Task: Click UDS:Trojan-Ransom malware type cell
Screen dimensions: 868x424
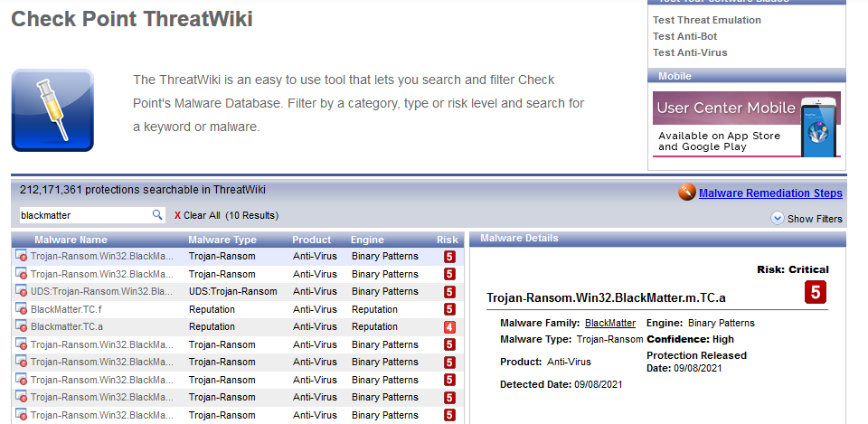Action: click(x=233, y=291)
